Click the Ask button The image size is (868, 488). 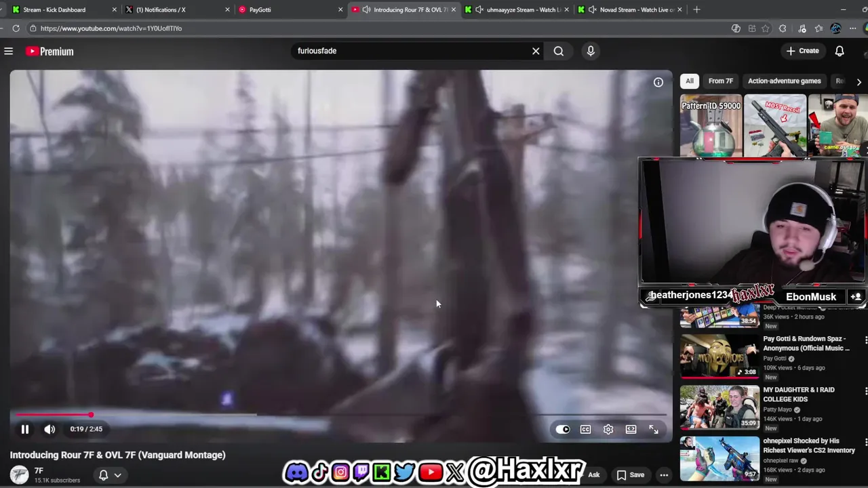click(x=593, y=475)
